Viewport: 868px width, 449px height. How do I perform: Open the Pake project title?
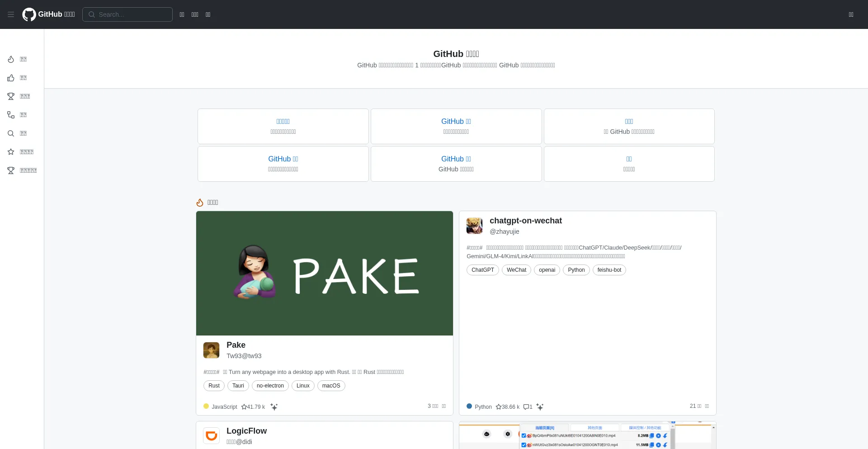(236, 345)
